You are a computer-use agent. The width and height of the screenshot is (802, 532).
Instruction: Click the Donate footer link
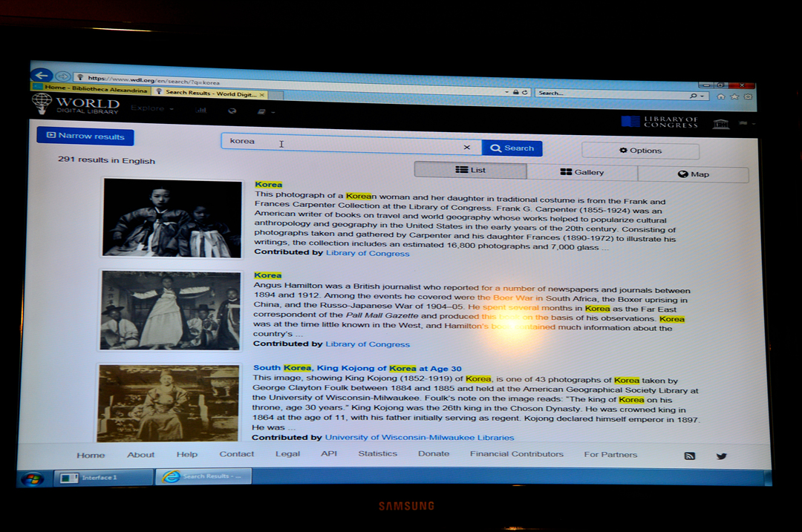pyautogui.click(x=434, y=454)
